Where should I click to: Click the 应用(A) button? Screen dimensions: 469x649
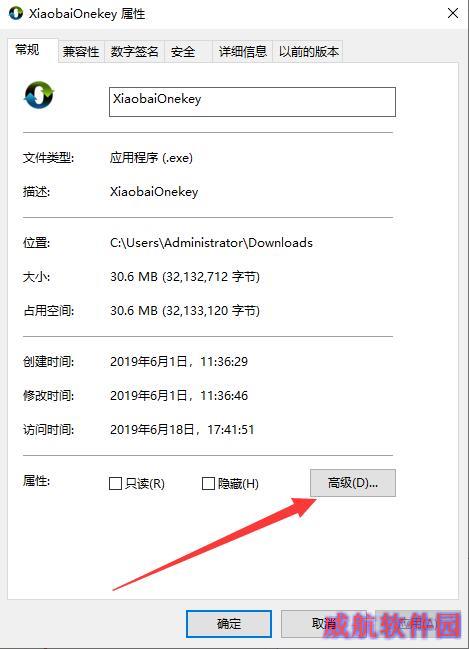tap(418, 623)
